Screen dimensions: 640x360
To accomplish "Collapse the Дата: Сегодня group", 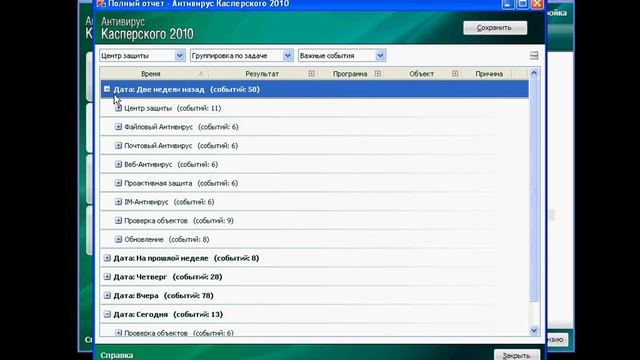I will 107,314.
